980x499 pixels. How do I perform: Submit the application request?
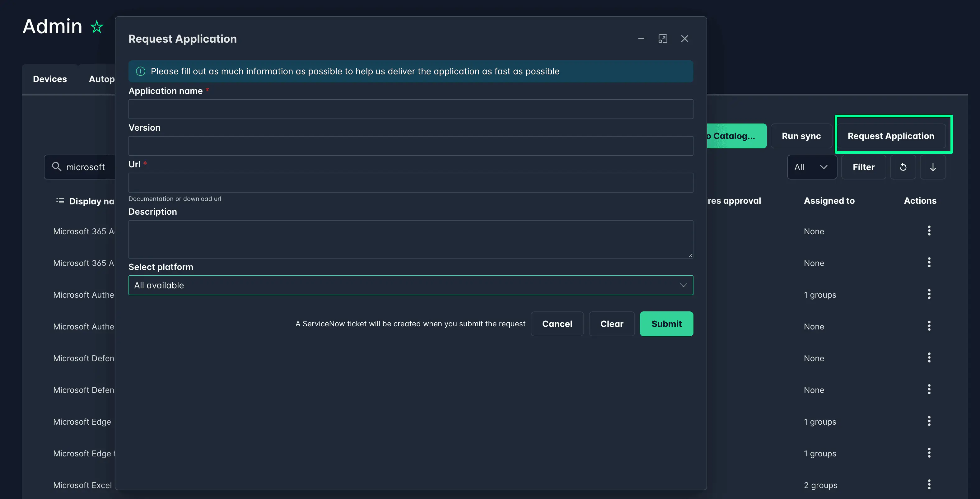666,324
